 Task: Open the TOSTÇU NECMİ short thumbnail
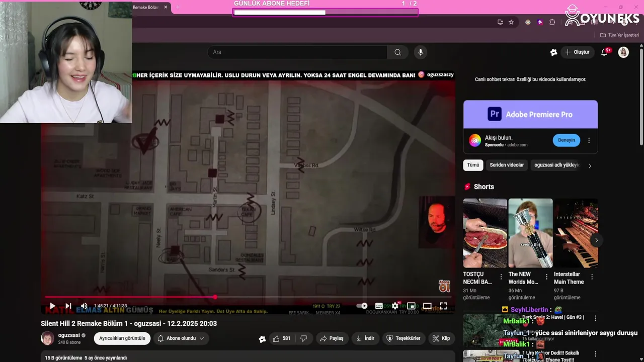485,233
